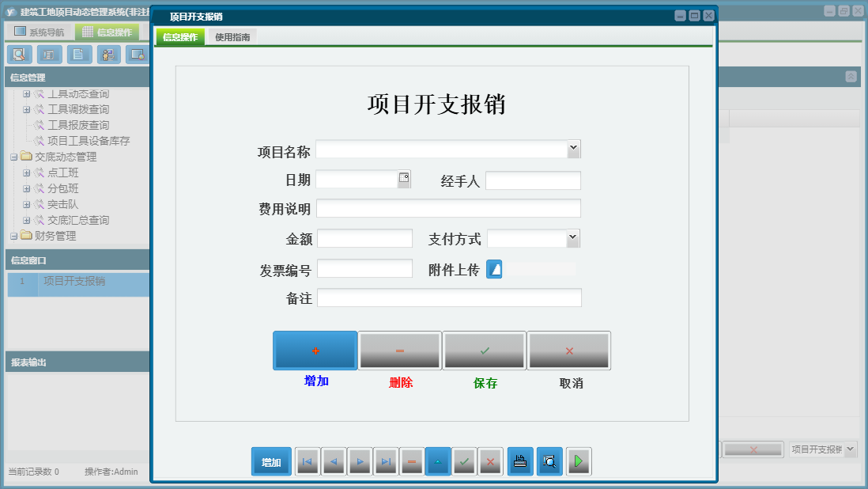
Task: Select the document search icon in top toolbar
Action: [x=19, y=55]
